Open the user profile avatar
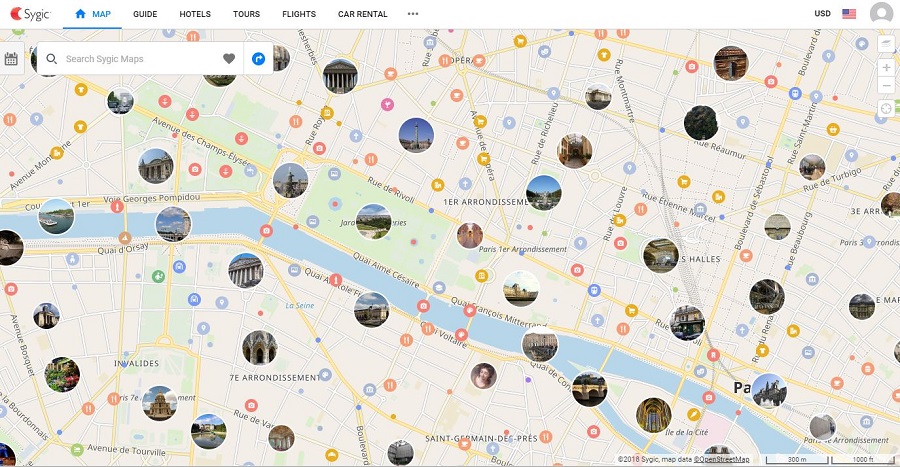The image size is (900, 467). coord(881,14)
